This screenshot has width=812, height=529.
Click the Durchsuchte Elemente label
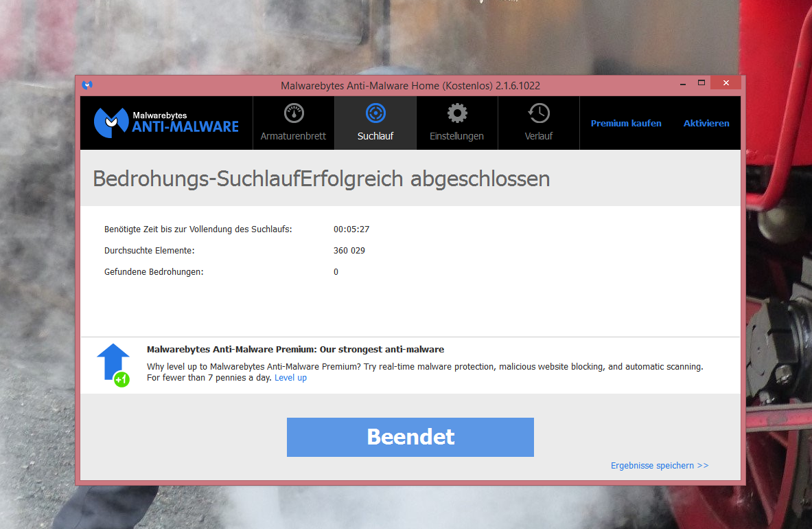click(149, 250)
